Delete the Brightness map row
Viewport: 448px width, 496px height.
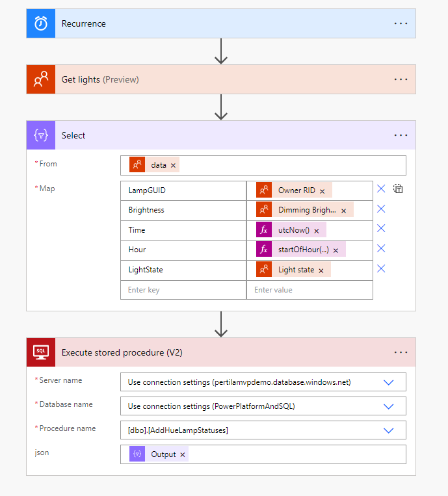pos(381,209)
